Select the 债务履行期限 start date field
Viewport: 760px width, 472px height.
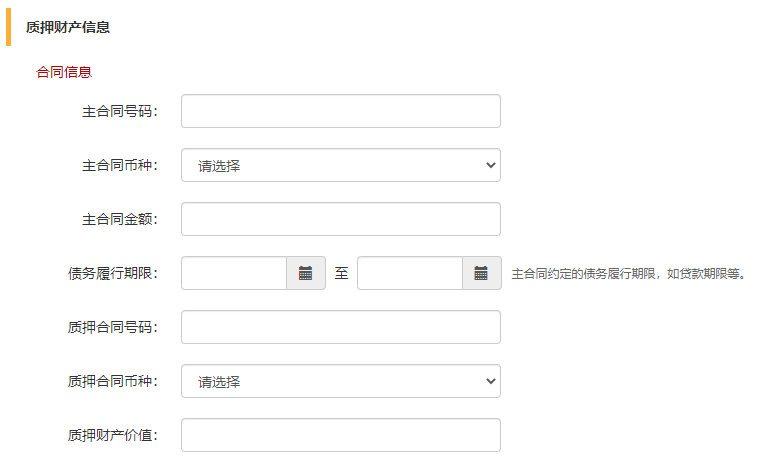pyautogui.click(x=234, y=273)
